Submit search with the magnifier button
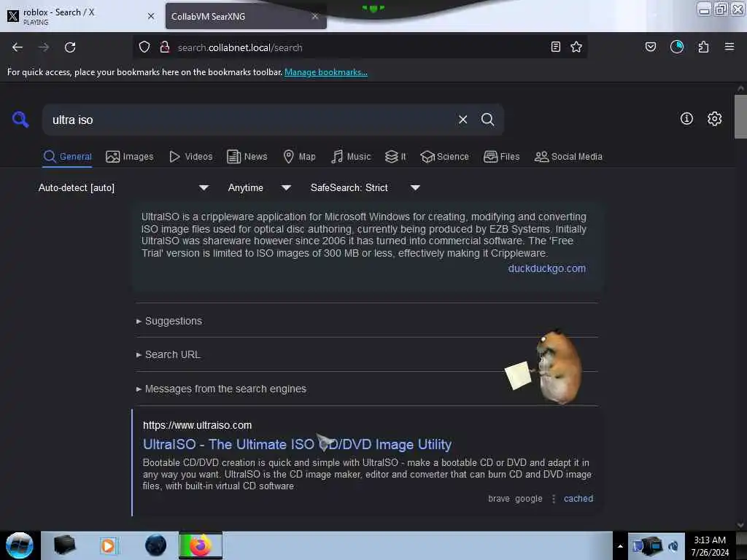Screen dimensions: 747x560 pos(487,120)
